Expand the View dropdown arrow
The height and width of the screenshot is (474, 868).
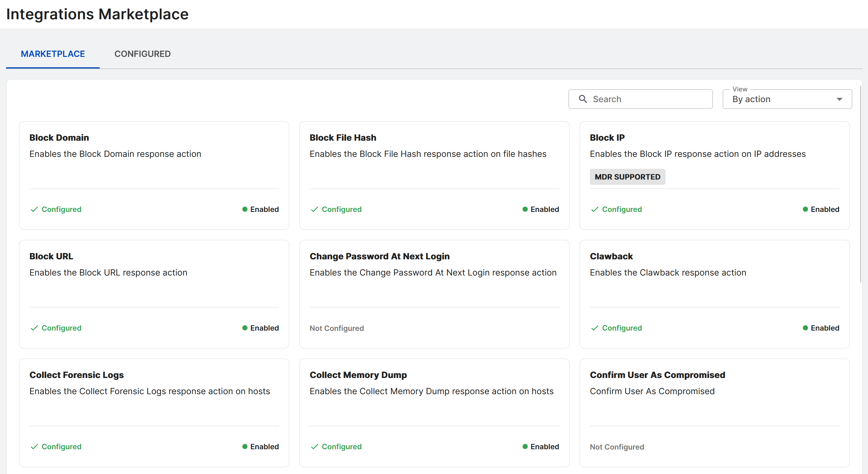point(839,99)
